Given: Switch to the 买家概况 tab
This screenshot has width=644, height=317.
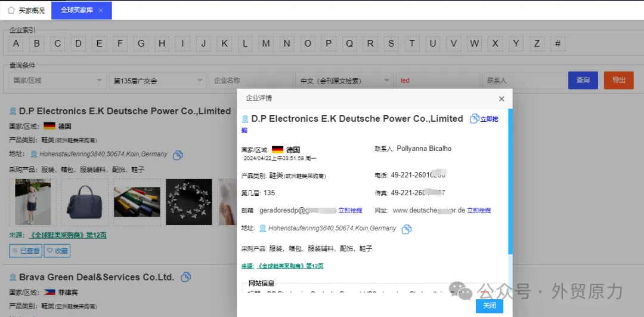Looking at the screenshot, I should (x=26, y=10).
